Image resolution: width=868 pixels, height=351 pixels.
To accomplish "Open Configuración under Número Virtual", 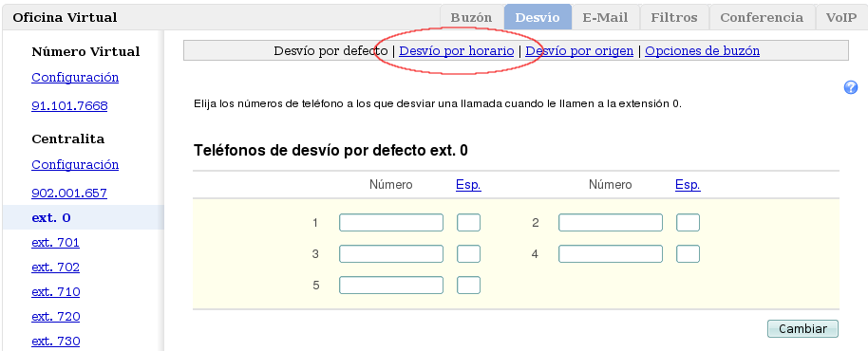I will [x=75, y=78].
